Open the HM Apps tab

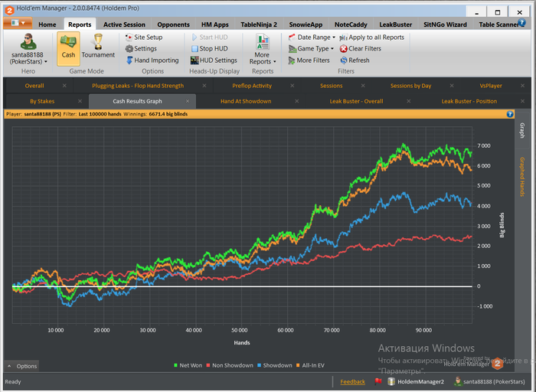coord(214,24)
